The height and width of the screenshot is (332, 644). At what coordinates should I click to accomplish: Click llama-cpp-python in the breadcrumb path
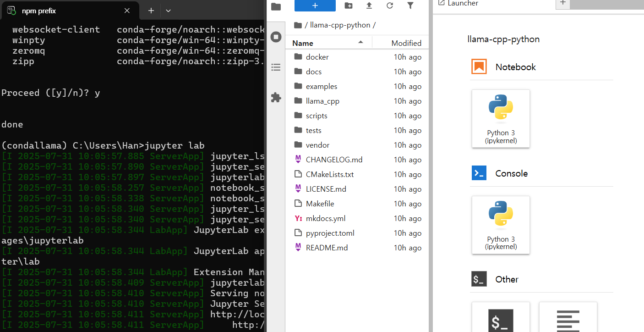click(340, 25)
